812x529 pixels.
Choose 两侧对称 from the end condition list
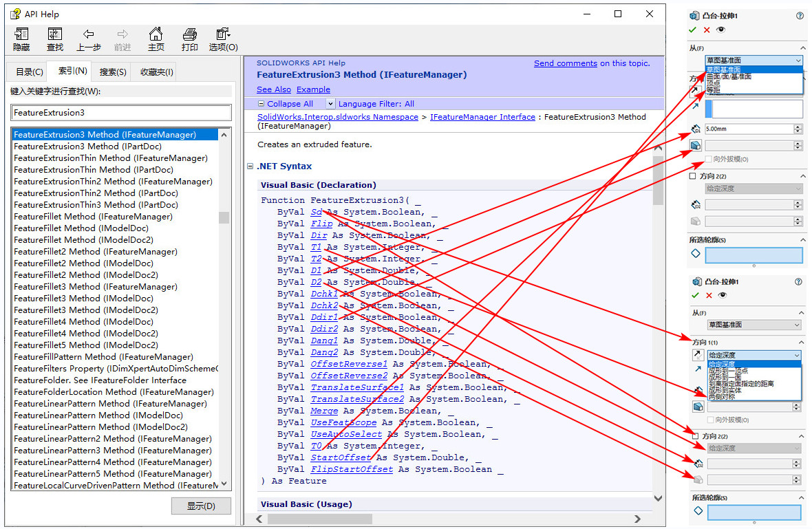click(722, 397)
